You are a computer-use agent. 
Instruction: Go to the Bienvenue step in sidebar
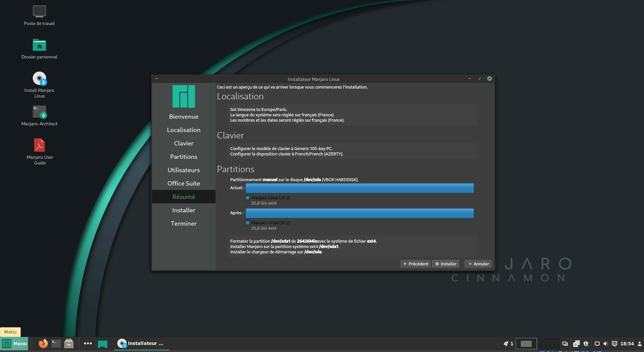pyautogui.click(x=184, y=117)
